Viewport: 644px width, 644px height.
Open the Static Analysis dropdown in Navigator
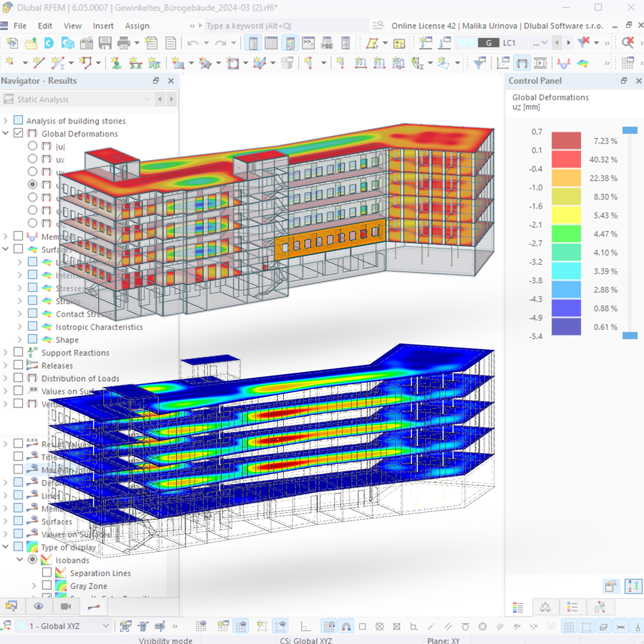[147, 99]
